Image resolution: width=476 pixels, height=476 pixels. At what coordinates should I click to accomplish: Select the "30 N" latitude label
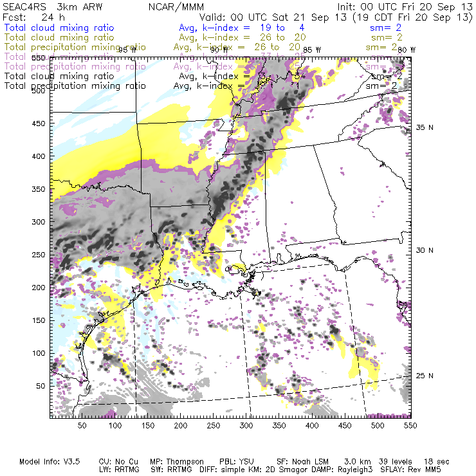(425, 250)
